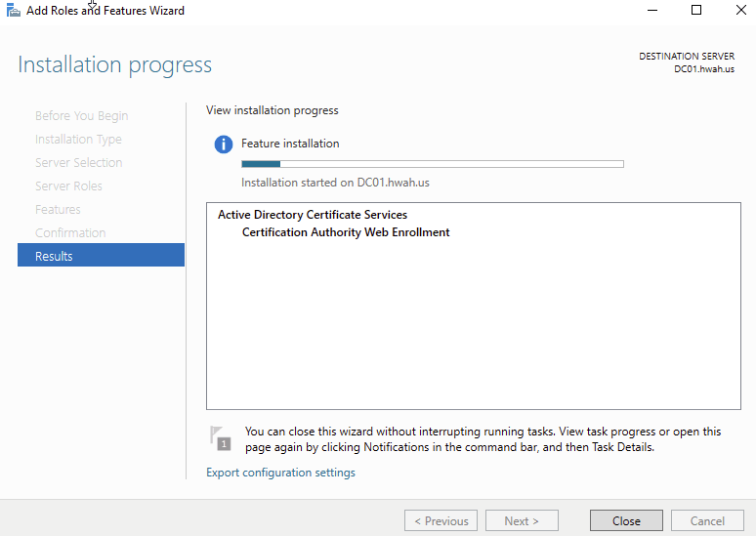Screen dimensions: 756x536
Task: Click the blue Feature installation info icon
Action: pos(224,144)
